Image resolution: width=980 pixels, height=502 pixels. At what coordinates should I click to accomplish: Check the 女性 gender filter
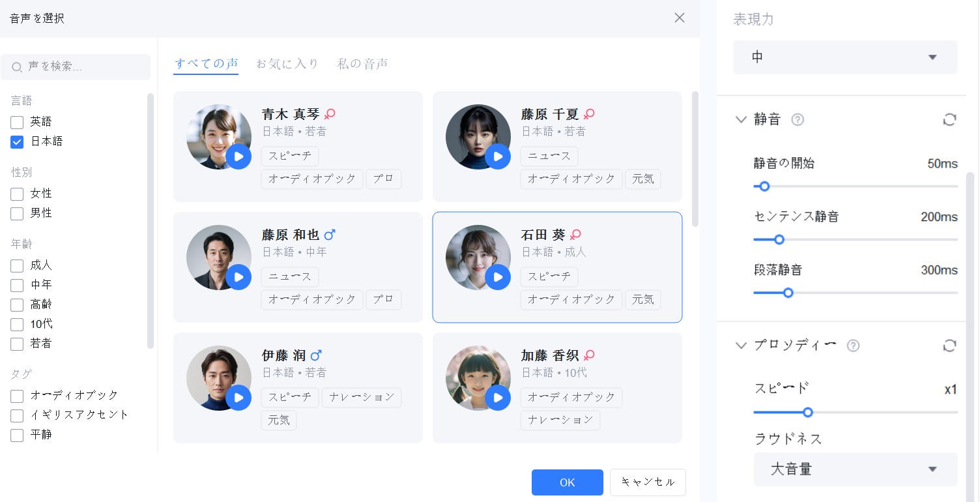tap(18, 194)
